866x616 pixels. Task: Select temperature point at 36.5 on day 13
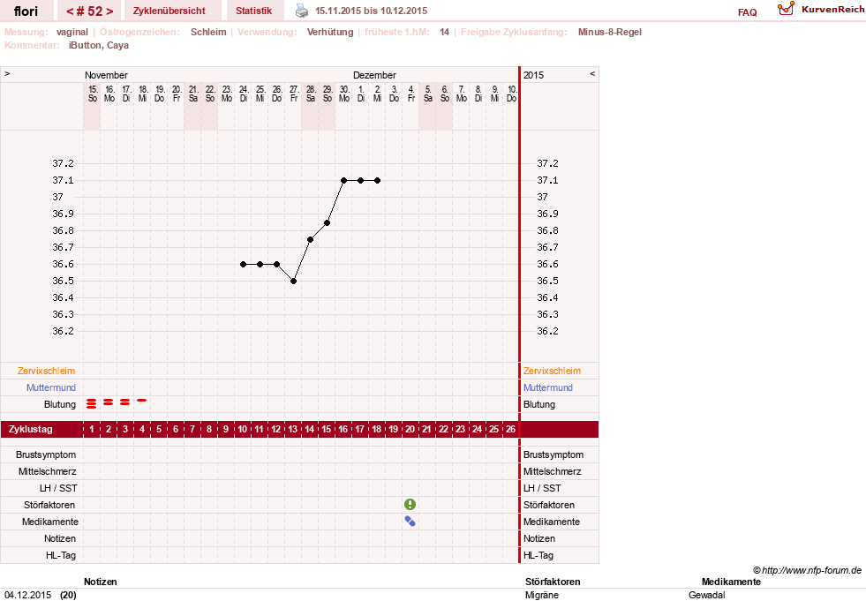(294, 281)
